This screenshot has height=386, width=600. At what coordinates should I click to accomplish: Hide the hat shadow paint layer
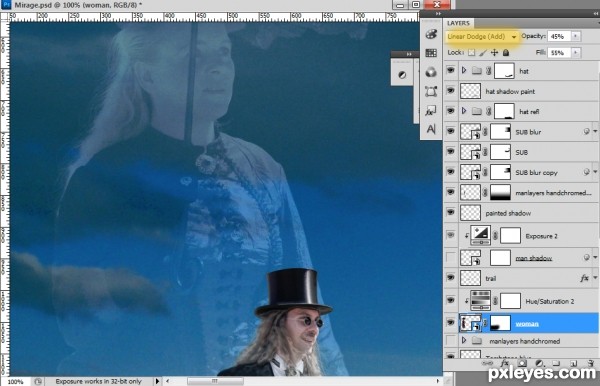[451, 91]
